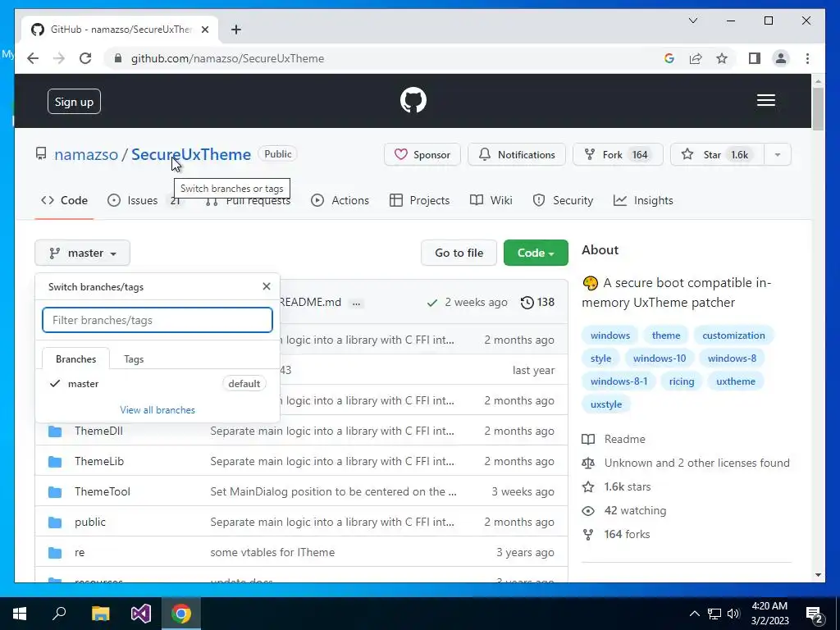The height and width of the screenshot is (630, 840).
Task: Select the master branch in the list
Action: (x=157, y=384)
